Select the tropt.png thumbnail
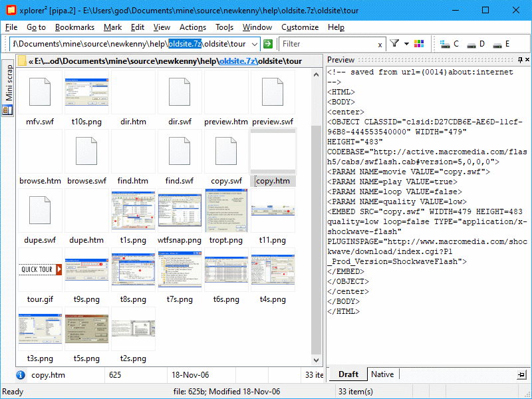532x399 pixels. tap(226, 210)
